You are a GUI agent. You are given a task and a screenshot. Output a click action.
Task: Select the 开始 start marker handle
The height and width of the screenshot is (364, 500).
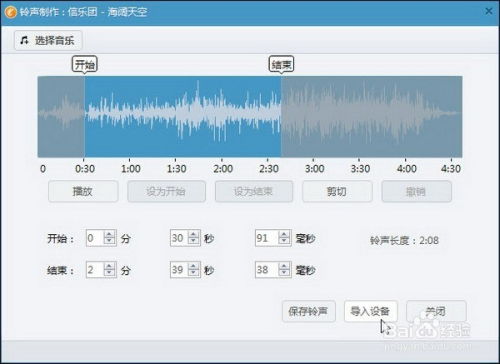[x=85, y=64]
